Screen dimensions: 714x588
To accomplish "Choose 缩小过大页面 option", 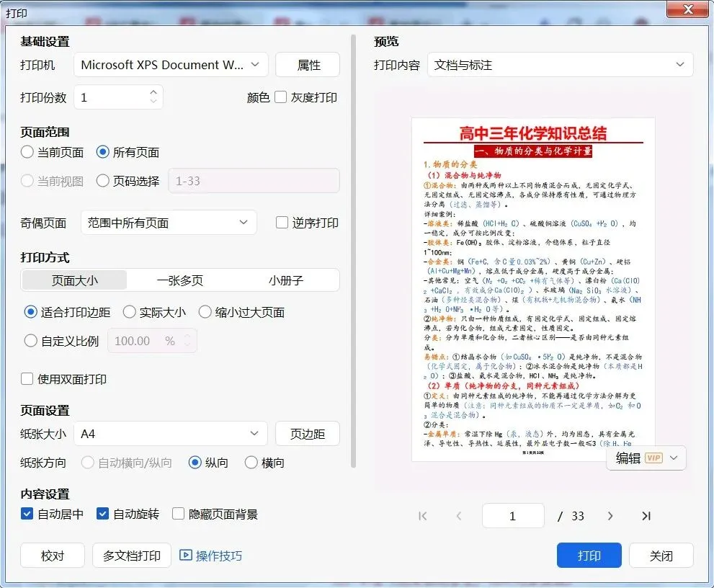I will (205, 312).
